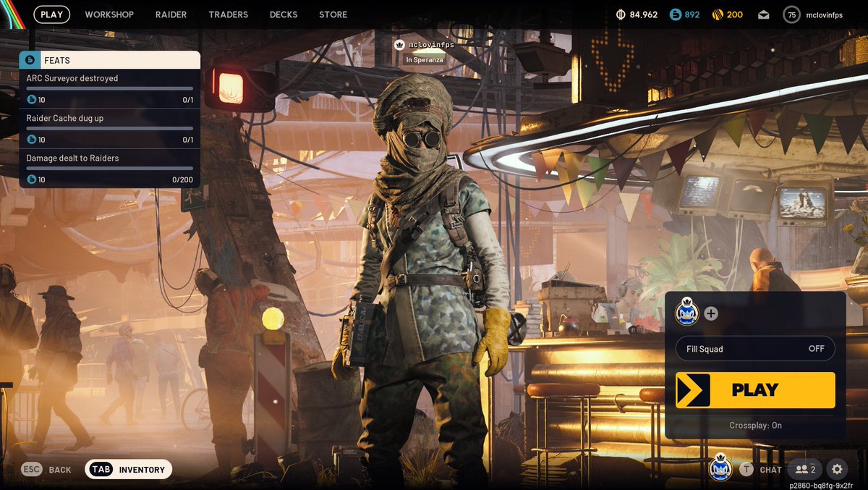The image size is (868, 490).
Task: Click the FEATS panel header icon
Action: click(30, 60)
